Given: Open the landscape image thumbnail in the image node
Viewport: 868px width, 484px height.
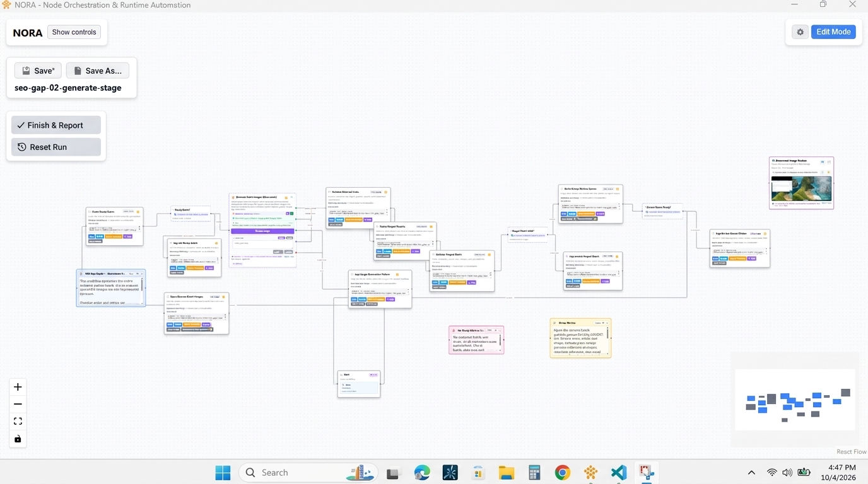Looking at the screenshot, I should click(801, 188).
